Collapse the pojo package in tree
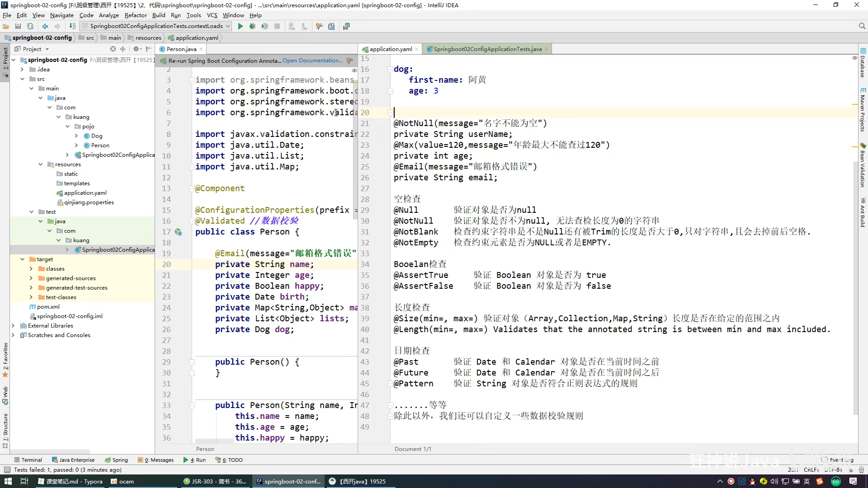 point(68,127)
